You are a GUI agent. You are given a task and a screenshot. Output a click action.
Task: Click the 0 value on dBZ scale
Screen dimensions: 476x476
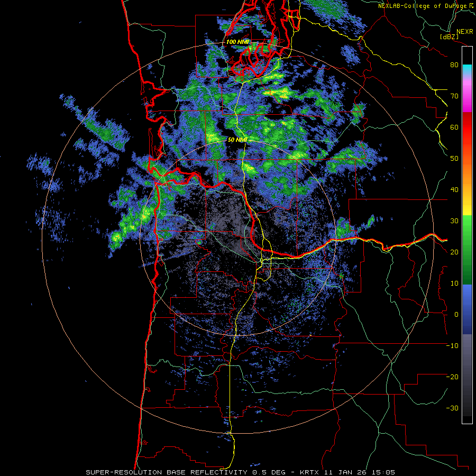(x=456, y=315)
